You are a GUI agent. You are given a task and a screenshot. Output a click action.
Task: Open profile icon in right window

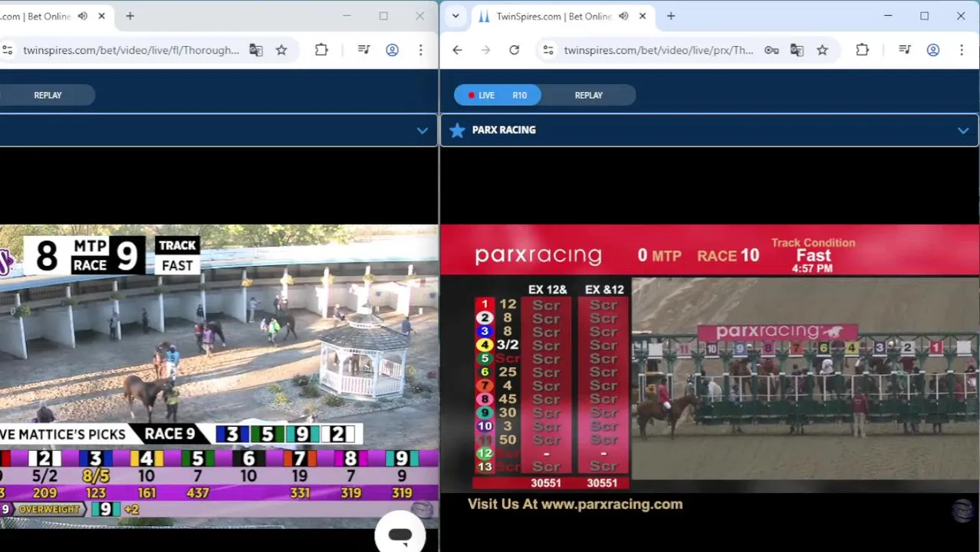tap(933, 50)
